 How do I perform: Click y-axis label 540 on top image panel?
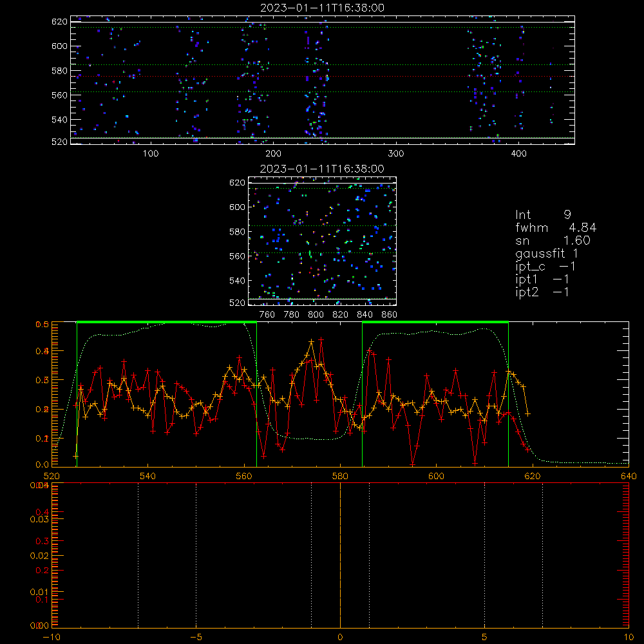point(59,120)
